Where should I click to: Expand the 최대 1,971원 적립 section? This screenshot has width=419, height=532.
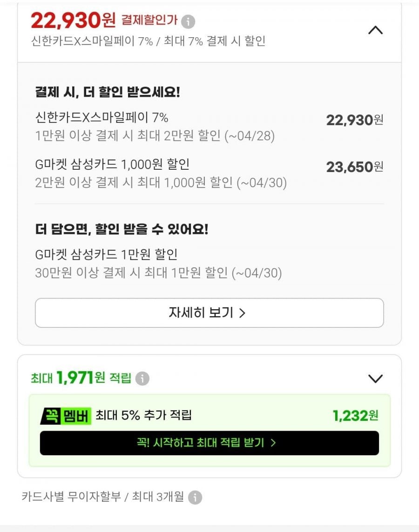[x=375, y=379]
